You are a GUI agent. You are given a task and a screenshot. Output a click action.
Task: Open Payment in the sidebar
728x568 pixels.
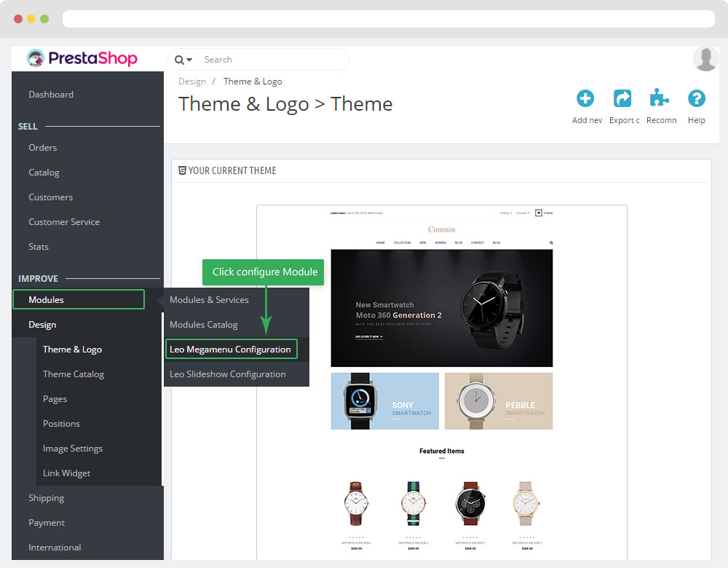[x=47, y=523]
